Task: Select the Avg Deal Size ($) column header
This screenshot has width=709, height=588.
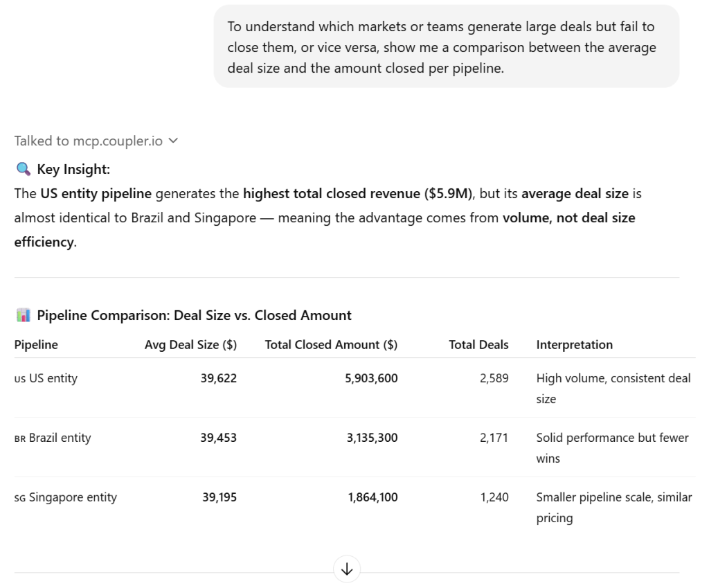Action: tap(190, 345)
